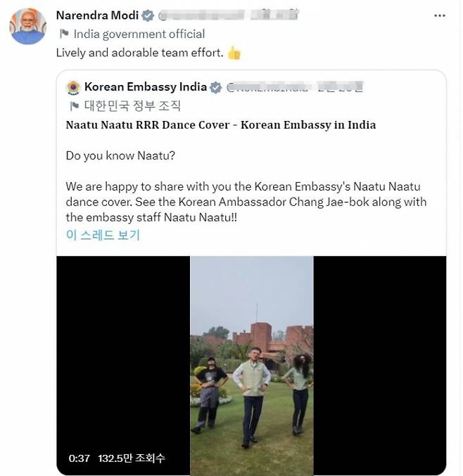Image resolution: width=463 pixels, height=476 pixels.
Task: Click the 0:37 video duration label
Action: (x=80, y=458)
